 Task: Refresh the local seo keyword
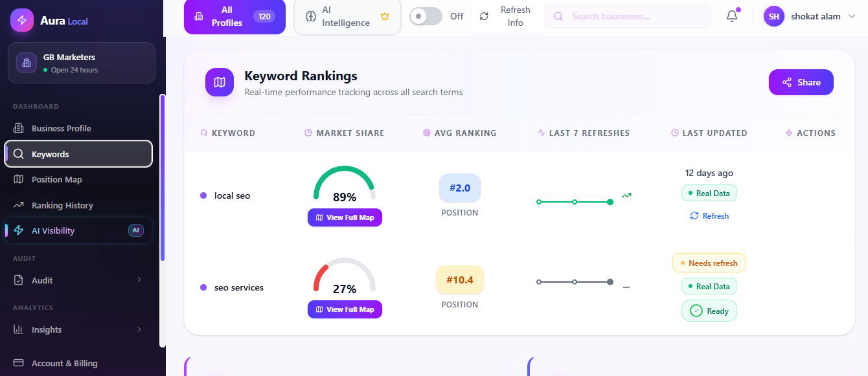coord(709,216)
